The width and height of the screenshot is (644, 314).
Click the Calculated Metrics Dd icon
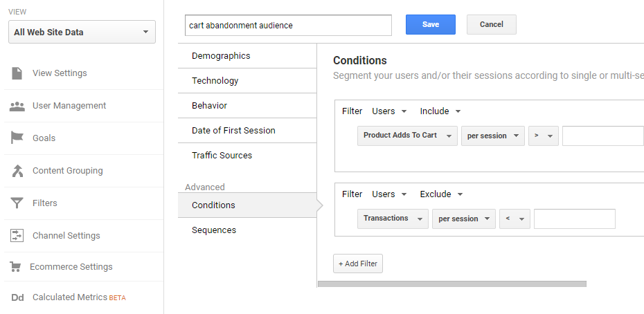pyautogui.click(x=17, y=297)
